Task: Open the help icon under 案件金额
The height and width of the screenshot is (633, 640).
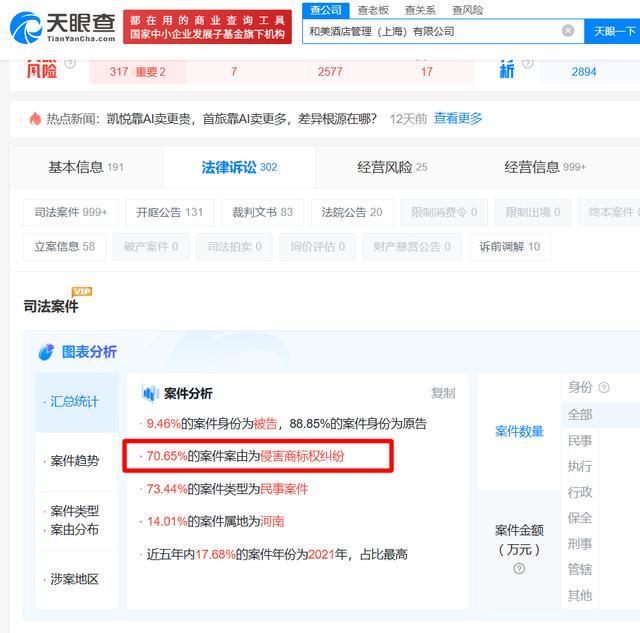Action: pyautogui.click(x=519, y=568)
